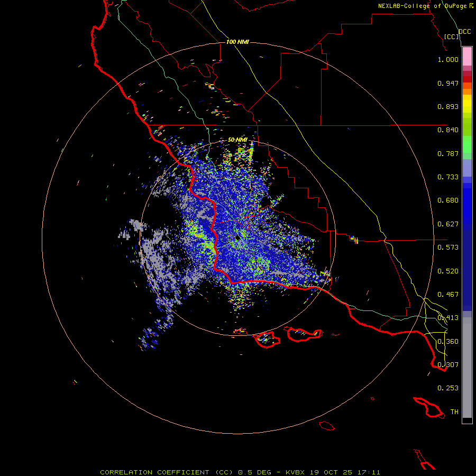
Task: Click the 0.520 scale value
Action: tap(448, 271)
